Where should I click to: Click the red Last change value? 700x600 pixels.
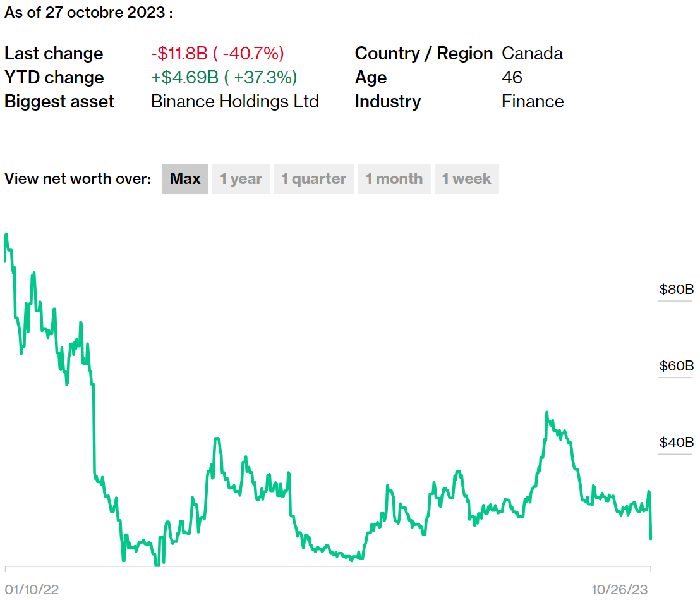[x=217, y=53]
